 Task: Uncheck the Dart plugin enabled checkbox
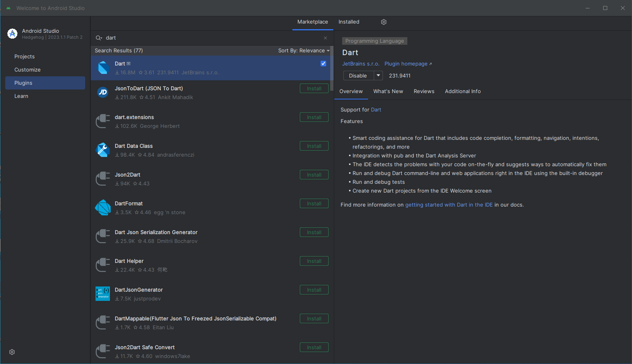coord(323,64)
